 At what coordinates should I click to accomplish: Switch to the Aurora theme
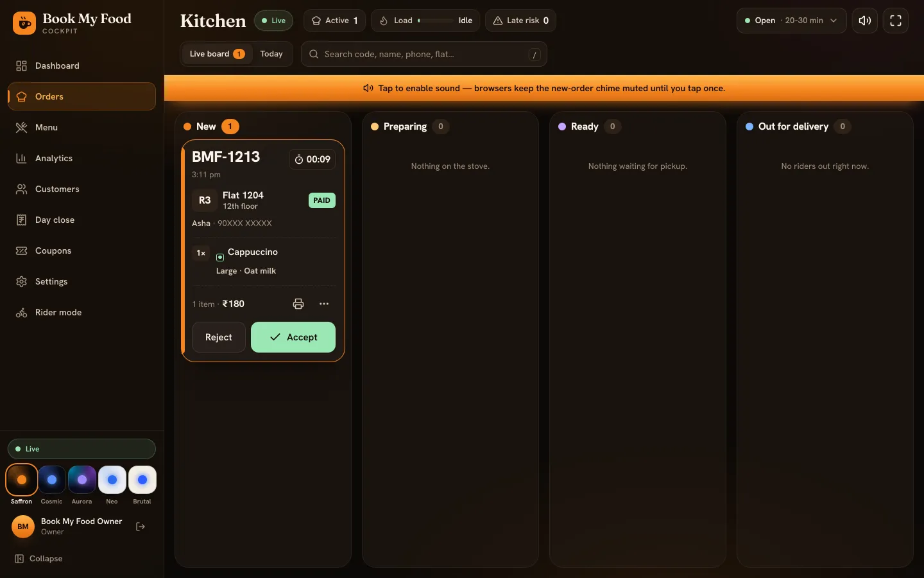(x=82, y=480)
